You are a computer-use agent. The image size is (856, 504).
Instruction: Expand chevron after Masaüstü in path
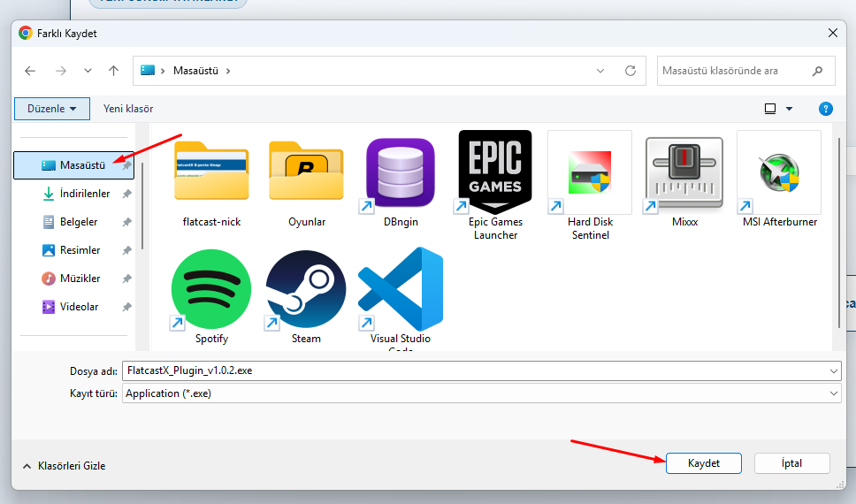click(x=227, y=71)
